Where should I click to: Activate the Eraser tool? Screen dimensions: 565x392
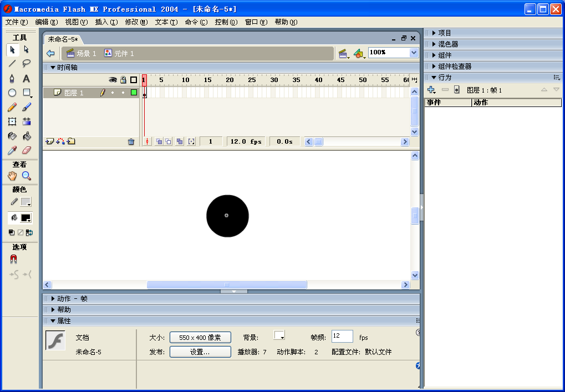[x=26, y=150]
